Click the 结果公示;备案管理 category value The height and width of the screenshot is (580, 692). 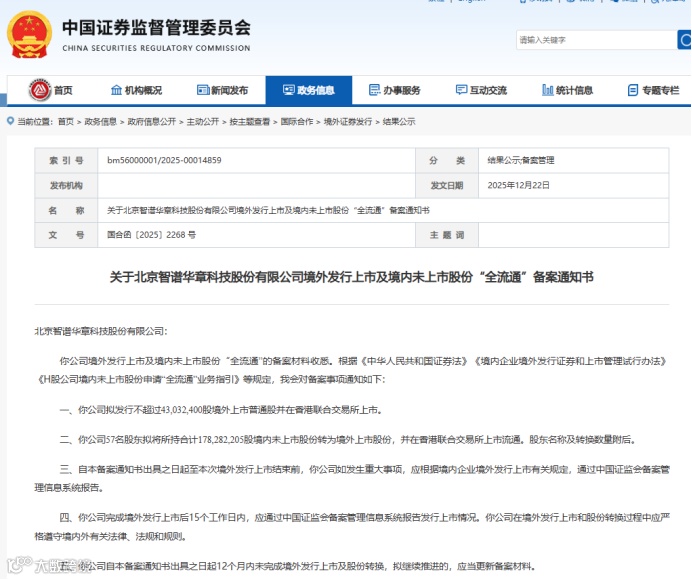pyautogui.click(x=521, y=160)
